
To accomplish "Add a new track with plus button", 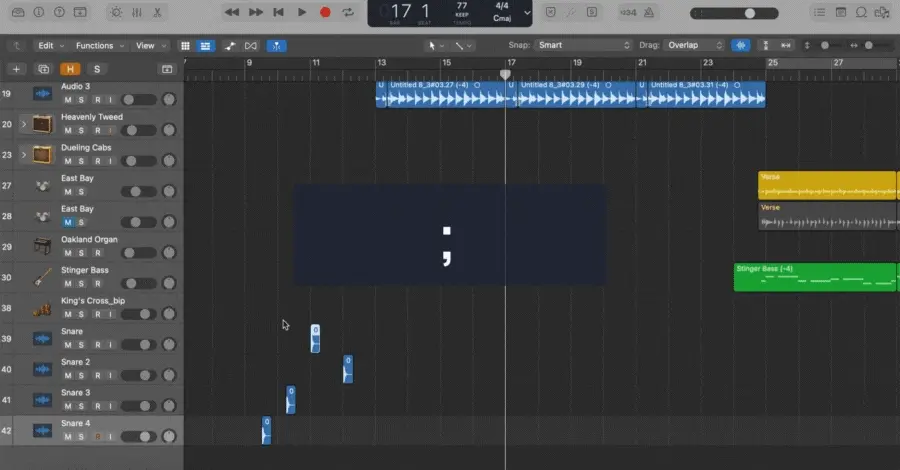I will pyautogui.click(x=16, y=69).
